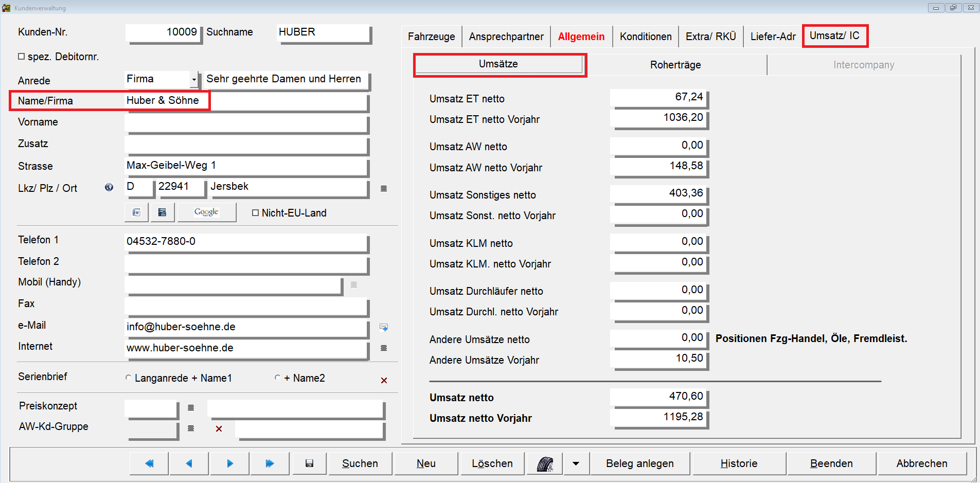Select Langanrede + Name1 radio option
This screenshot has width=980, height=483.
[x=128, y=378]
